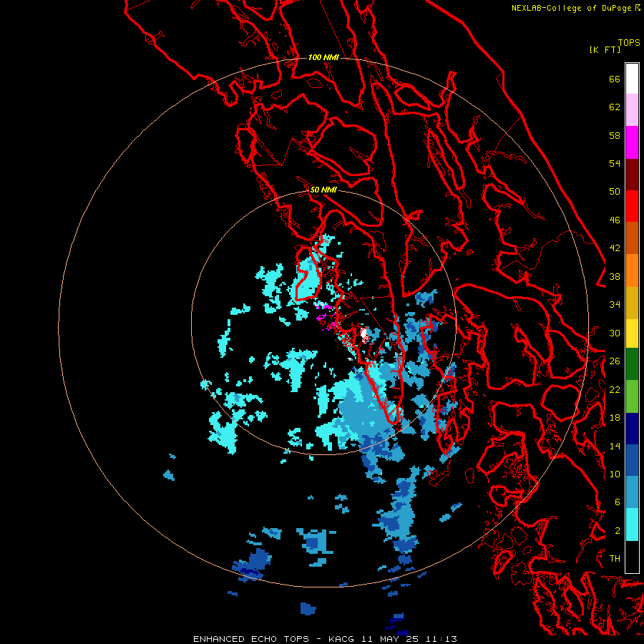The image size is (644, 644).
Task: Click the orange 42 kft legend swatch
Action: pos(632,270)
